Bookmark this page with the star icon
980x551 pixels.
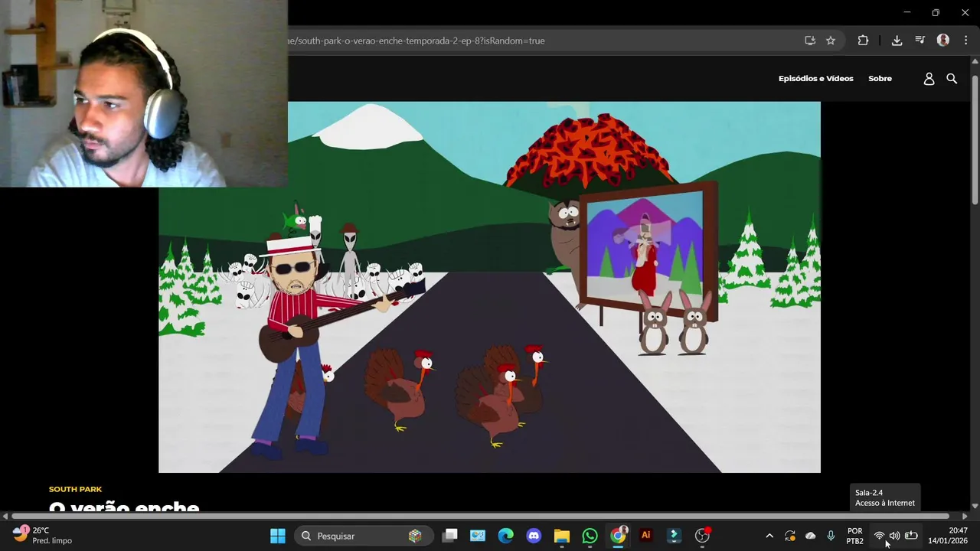pos(831,41)
